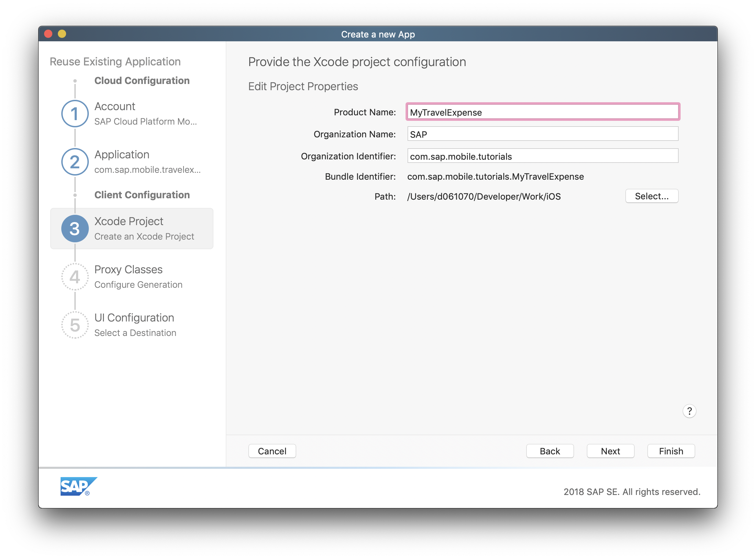The height and width of the screenshot is (559, 756).
Task: Click the Create a new App title
Action: [x=378, y=34]
